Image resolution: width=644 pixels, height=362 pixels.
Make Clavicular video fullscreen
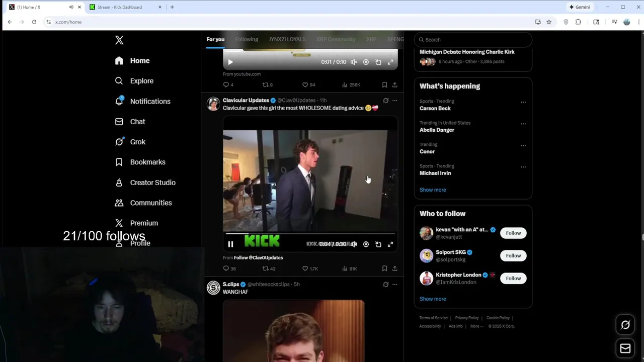[x=390, y=244]
